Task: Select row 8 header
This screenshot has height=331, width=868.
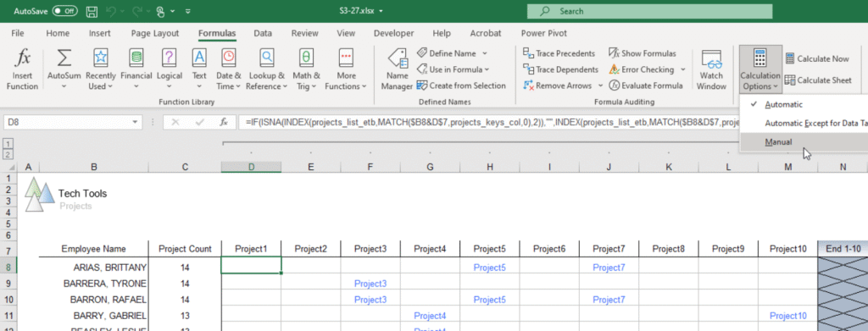Action: (8, 268)
